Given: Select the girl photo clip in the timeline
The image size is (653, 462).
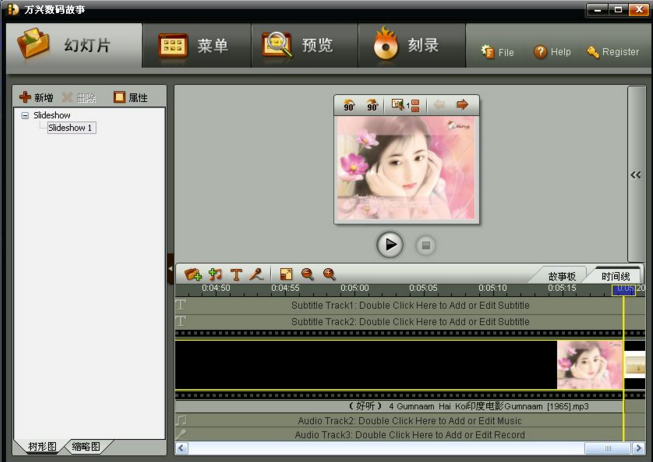Looking at the screenshot, I should [590, 365].
